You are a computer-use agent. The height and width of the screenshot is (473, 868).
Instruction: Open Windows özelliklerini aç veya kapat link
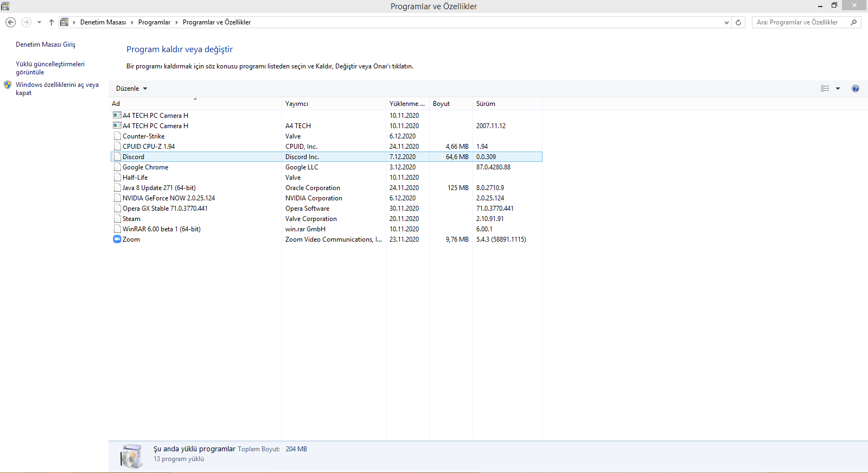click(x=57, y=89)
